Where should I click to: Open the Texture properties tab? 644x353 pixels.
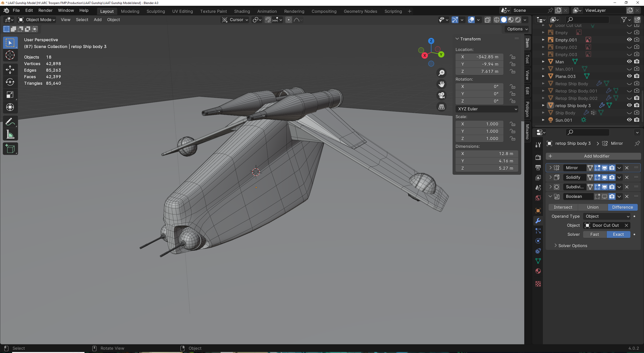point(538,284)
